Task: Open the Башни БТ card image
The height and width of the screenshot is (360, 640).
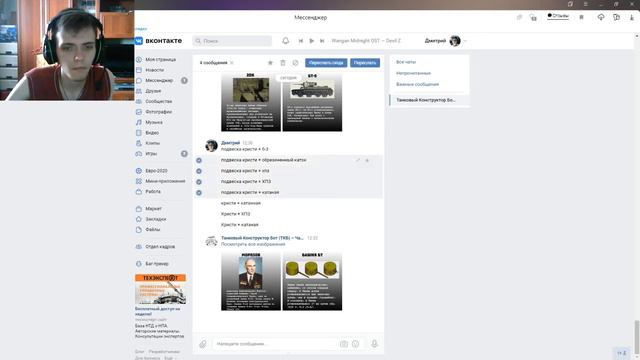Action: pyautogui.click(x=312, y=281)
